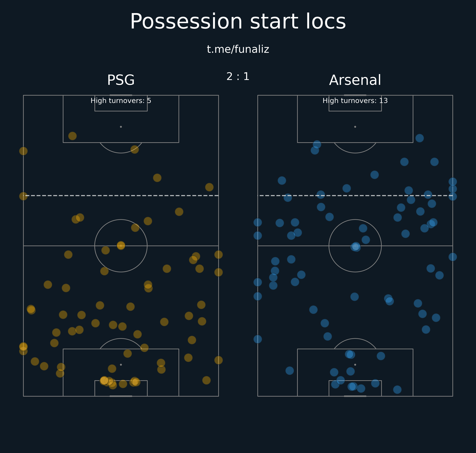Click the top penalty spot on PSG pitch
The image size is (476, 453).
(121, 127)
